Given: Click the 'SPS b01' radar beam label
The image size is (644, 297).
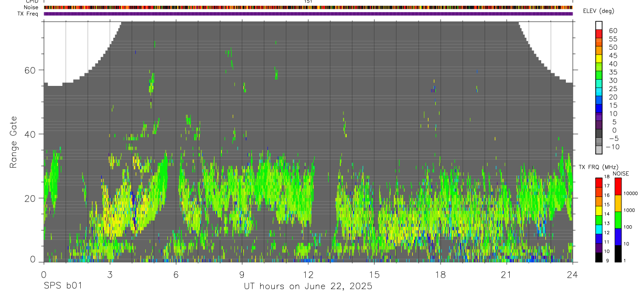Looking at the screenshot, I should 62,287.
